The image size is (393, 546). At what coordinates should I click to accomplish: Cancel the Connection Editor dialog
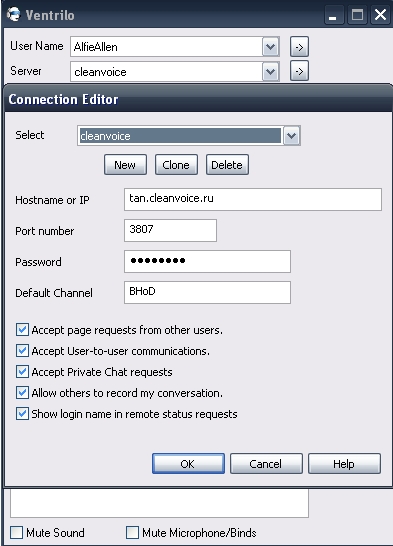pyautogui.click(x=266, y=463)
